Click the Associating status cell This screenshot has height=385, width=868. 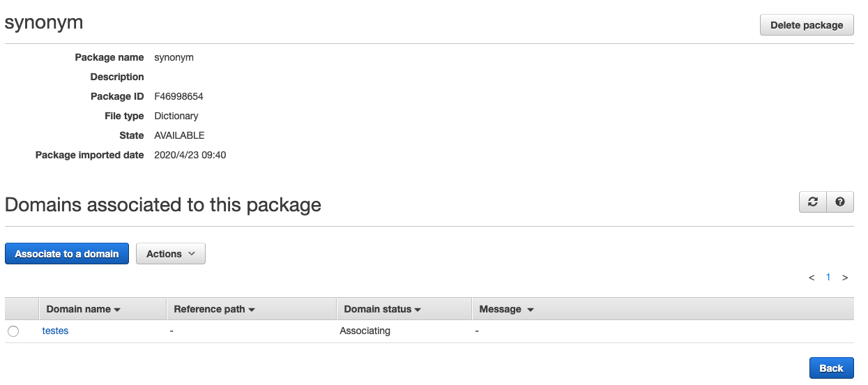[x=365, y=331]
